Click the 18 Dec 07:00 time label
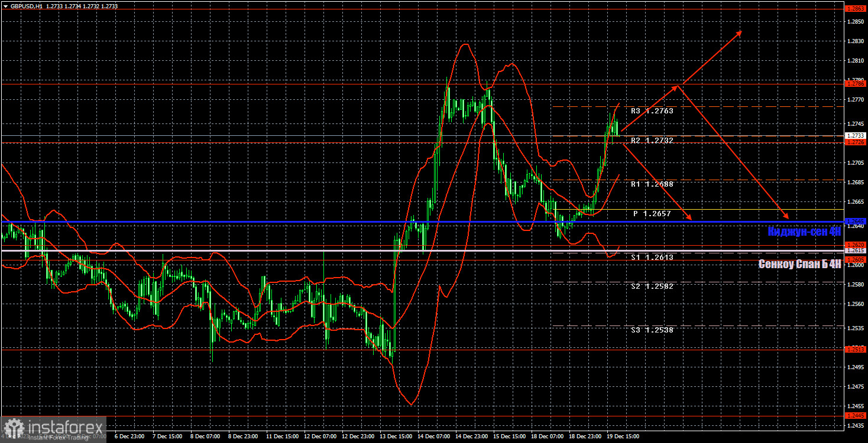 [547, 437]
